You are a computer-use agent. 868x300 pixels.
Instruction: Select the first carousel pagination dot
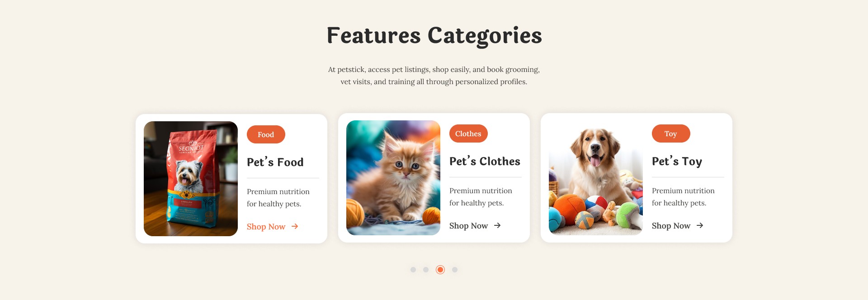413,270
